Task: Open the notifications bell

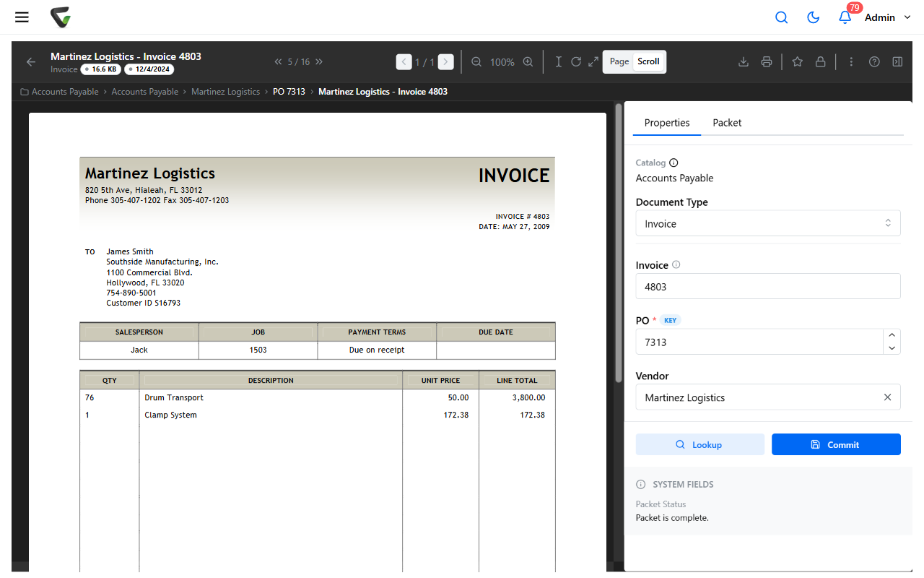Action: tap(845, 17)
